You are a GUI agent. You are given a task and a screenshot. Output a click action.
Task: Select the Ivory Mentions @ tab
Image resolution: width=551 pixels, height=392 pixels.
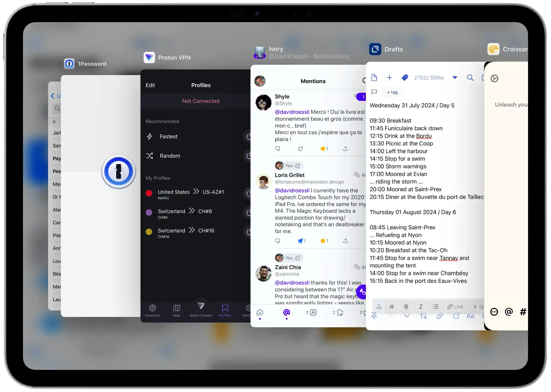(x=287, y=313)
